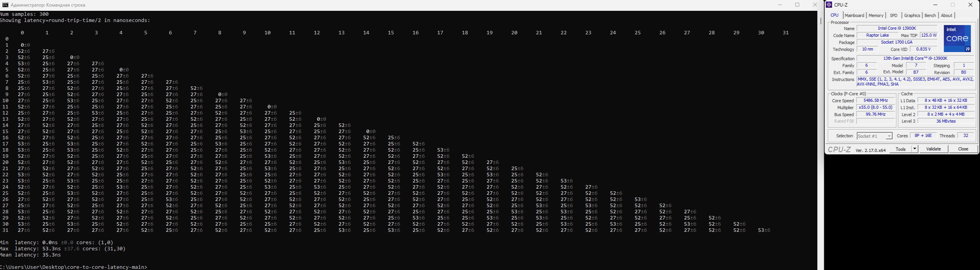Image resolution: width=980 pixels, height=270 pixels.
Task: Maximize the Command Prompt window
Action: coord(797,5)
